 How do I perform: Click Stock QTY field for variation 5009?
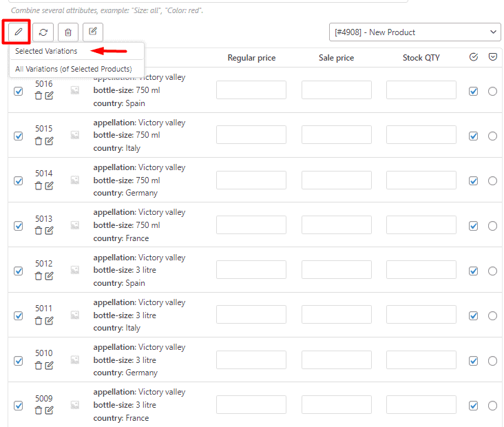421,405
